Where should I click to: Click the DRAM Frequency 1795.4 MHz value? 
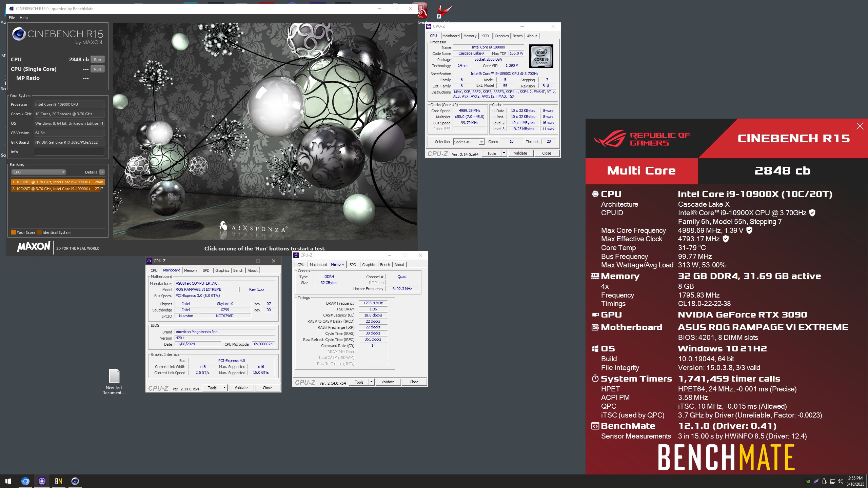point(373,303)
